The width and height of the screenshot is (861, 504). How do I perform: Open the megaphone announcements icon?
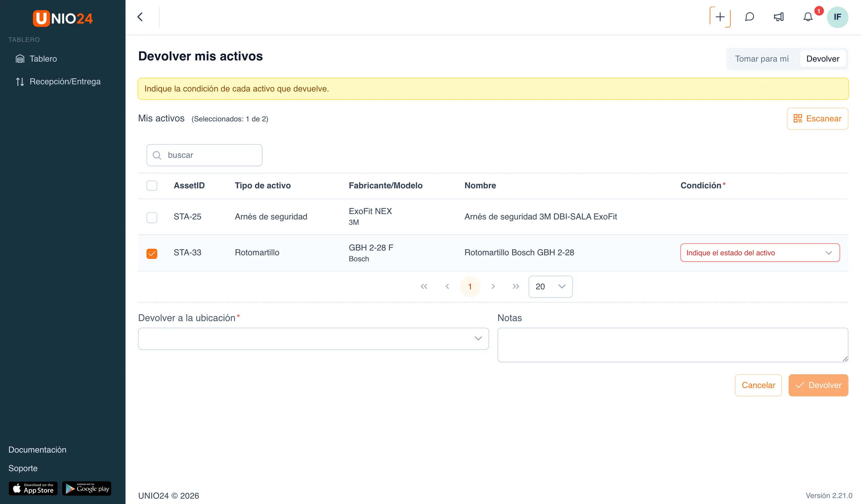[779, 17]
